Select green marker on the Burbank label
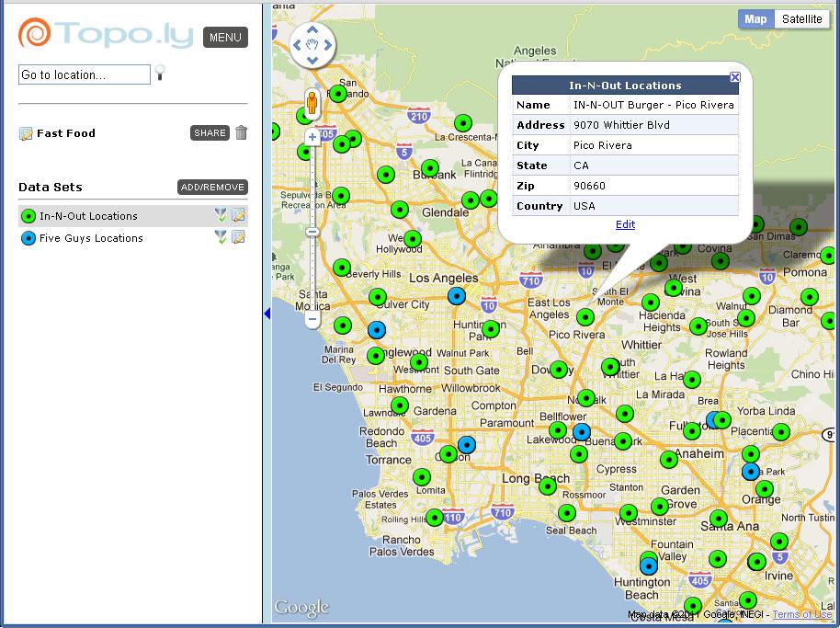 coord(429,168)
